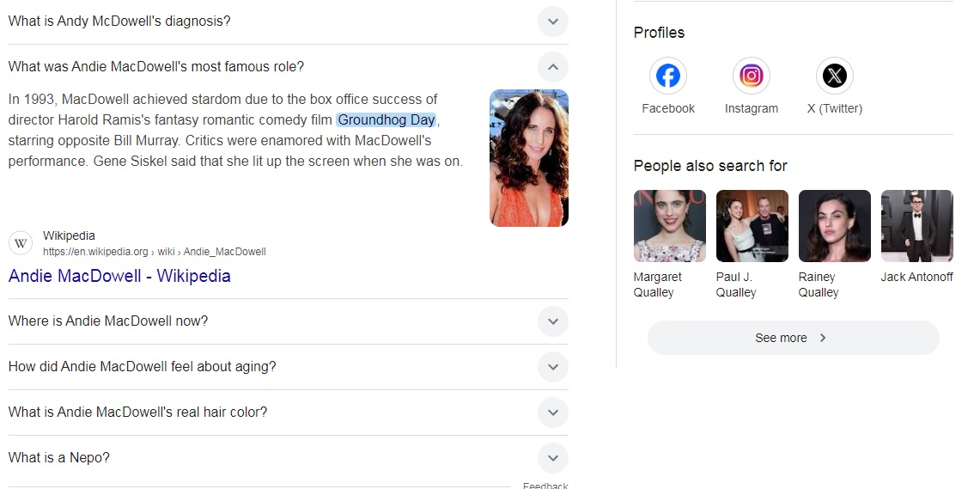The image size is (980, 489).
Task: Click the 'Where is Andie MacDowell now?' question text
Action: click(108, 321)
